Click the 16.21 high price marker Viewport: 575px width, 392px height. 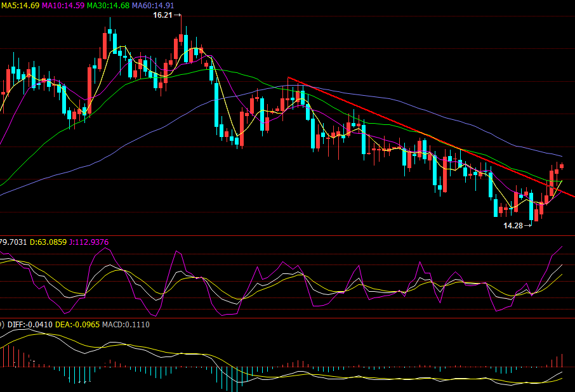click(162, 15)
